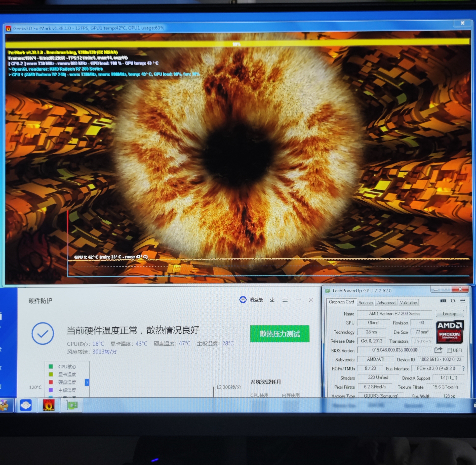Toggle the 主板温度 legend entry
This screenshot has height=465, width=476.
[x=67, y=390]
